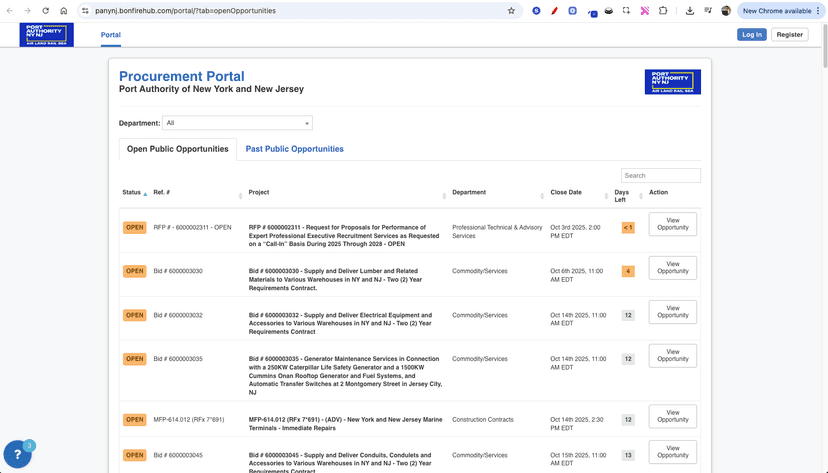
Task: Click the Register button
Action: [789, 34]
